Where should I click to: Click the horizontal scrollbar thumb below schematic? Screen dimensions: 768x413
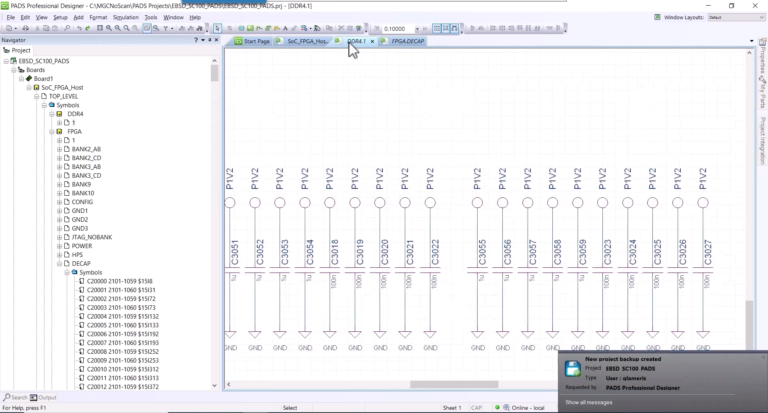coord(454,385)
